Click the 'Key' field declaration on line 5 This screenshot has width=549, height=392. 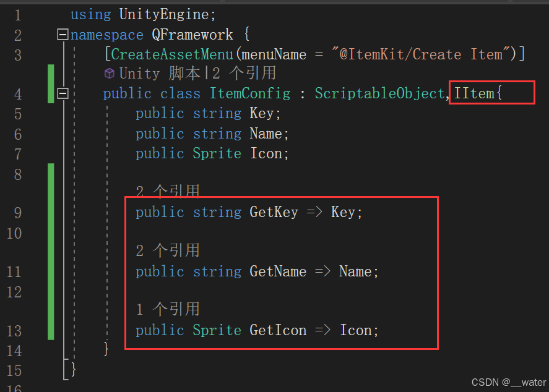click(x=262, y=113)
